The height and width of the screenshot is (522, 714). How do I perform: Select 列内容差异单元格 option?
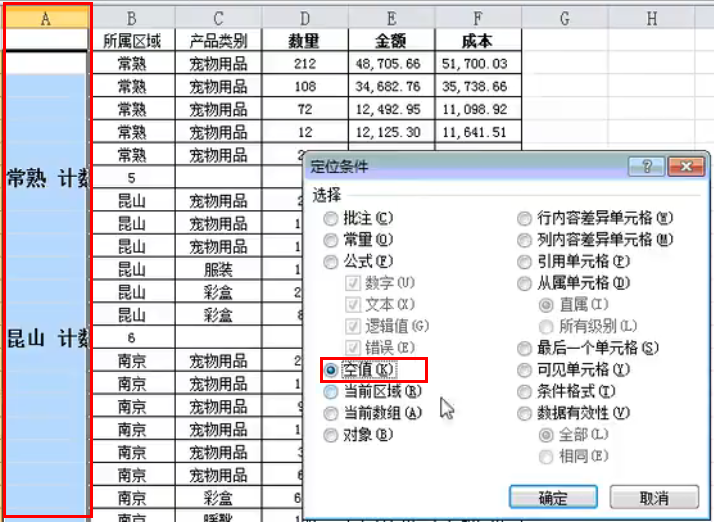coord(525,240)
